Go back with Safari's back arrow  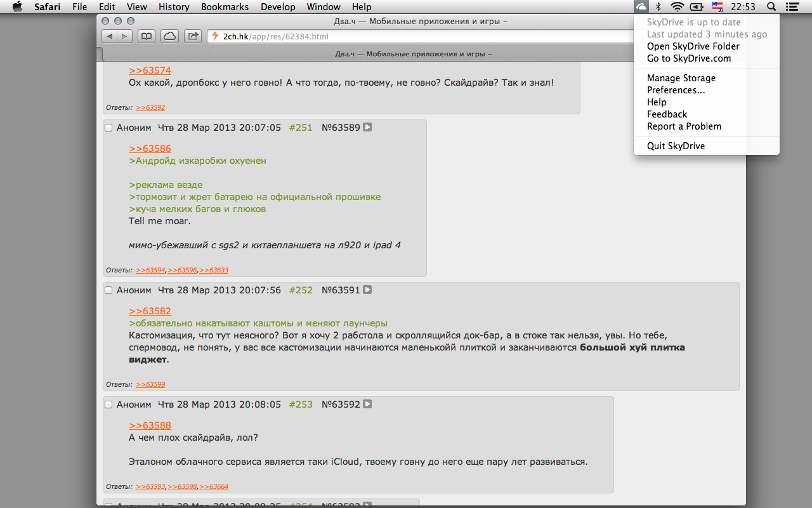(109, 36)
